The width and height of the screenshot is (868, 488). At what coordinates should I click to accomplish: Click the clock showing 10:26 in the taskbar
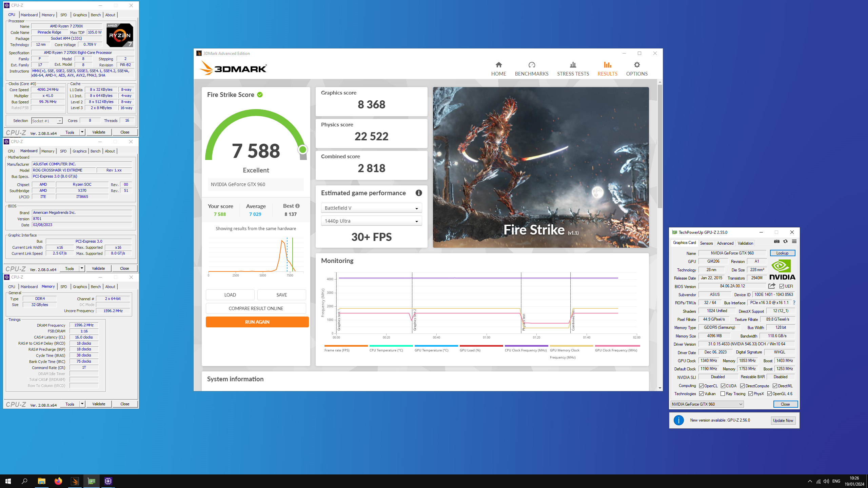pyautogui.click(x=854, y=478)
